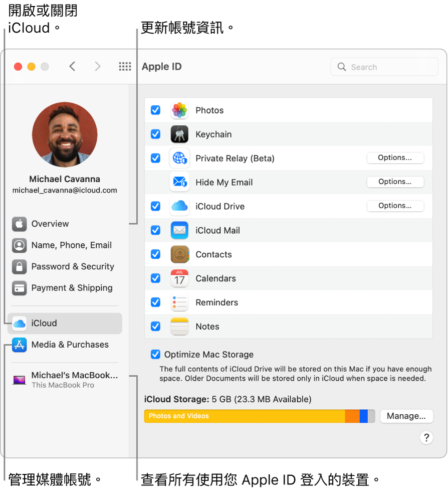
Task: Select iCloud in the sidebar
Action: tap(65, 323)
